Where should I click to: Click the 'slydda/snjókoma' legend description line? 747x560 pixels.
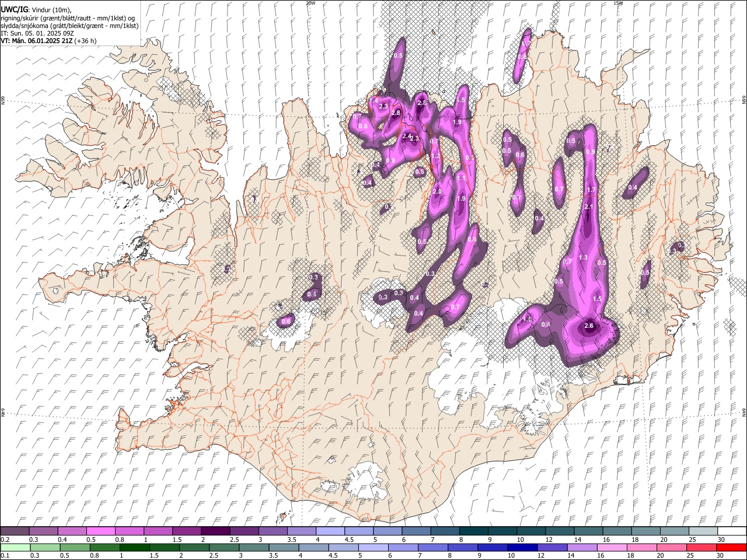pyautogui.click(x=69, y=26)
